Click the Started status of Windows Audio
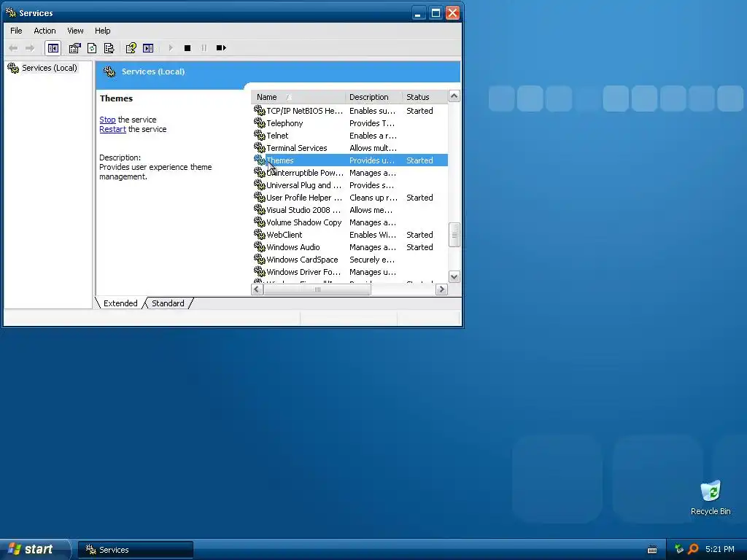The width and height of the screenshot is (747, 560). (419, 247)
